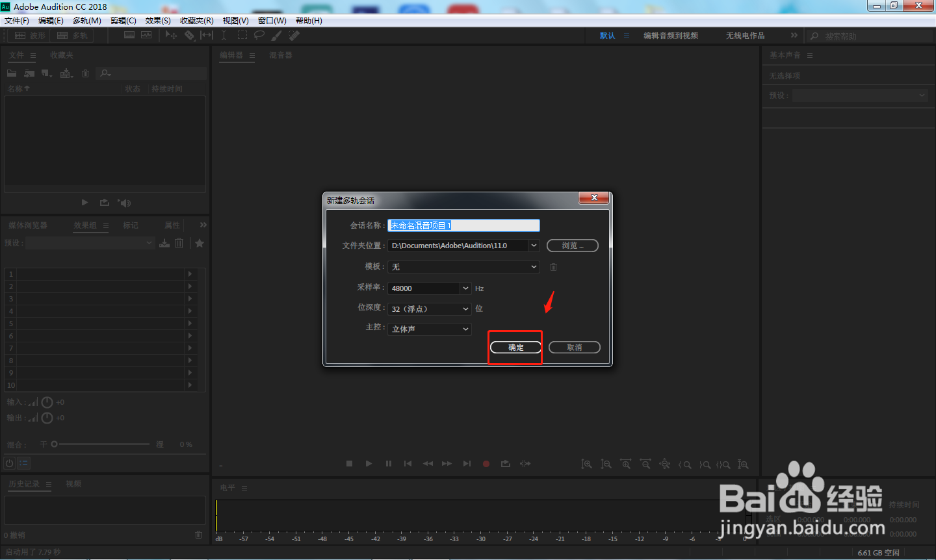Screen dimensions: 936x560
Task: Click the 确定 button in dialog
Action: tap(515, 348)
